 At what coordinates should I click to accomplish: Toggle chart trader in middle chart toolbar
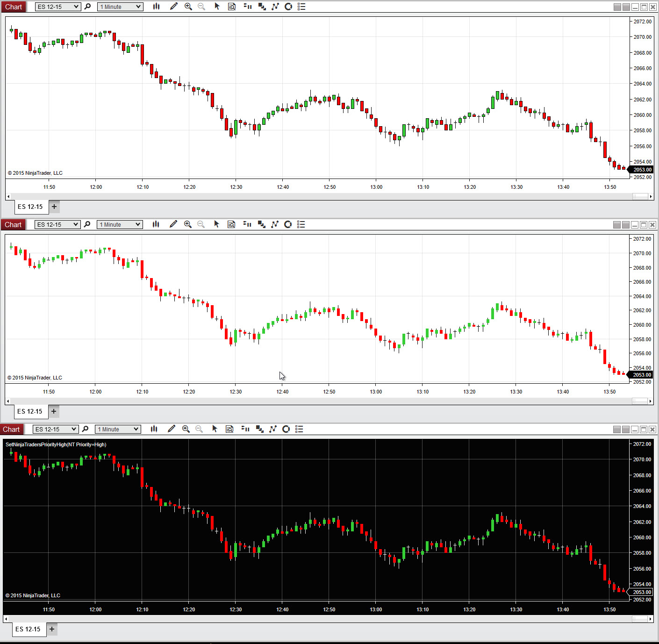(247, 224)
